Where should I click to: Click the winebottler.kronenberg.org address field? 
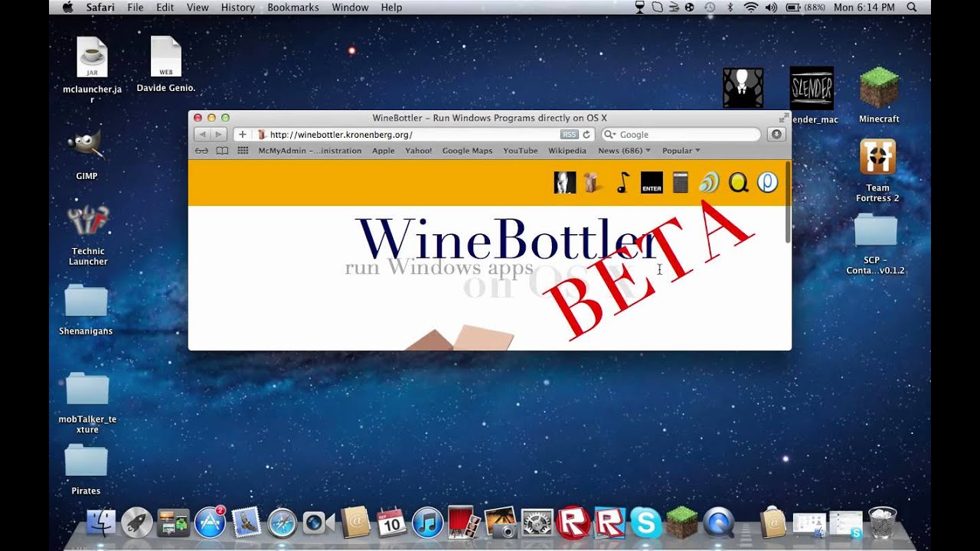[x=425, y=135]
